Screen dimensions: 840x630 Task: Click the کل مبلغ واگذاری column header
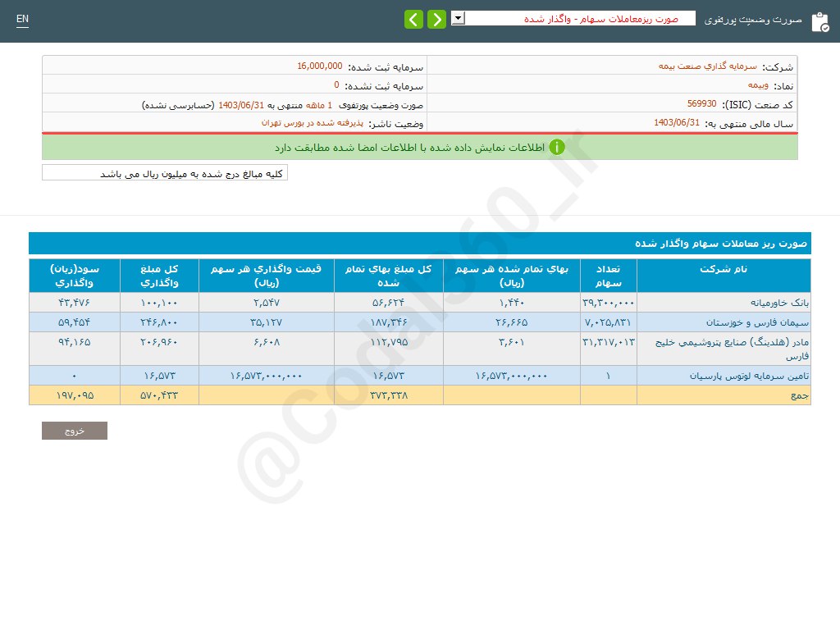160,275
